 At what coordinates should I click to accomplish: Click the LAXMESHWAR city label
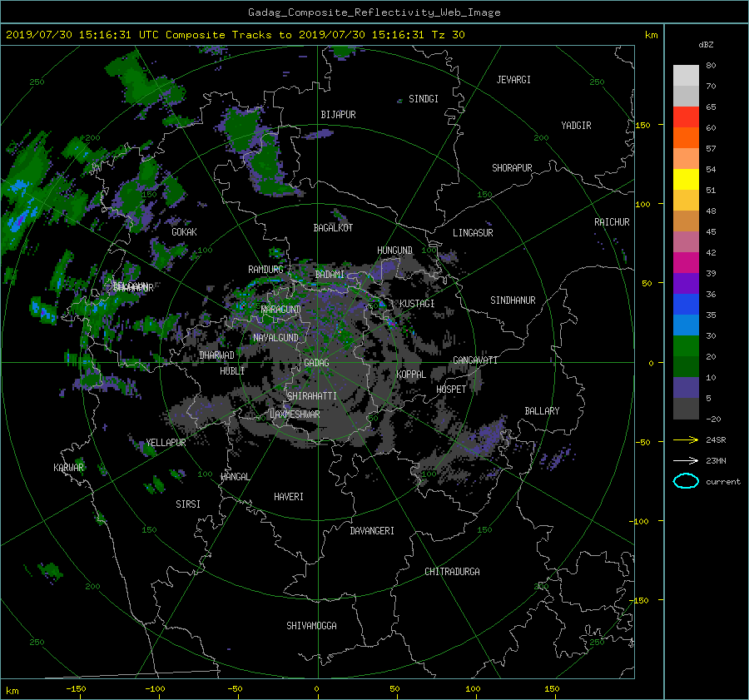pyautogui.click(x=295, y=415)
